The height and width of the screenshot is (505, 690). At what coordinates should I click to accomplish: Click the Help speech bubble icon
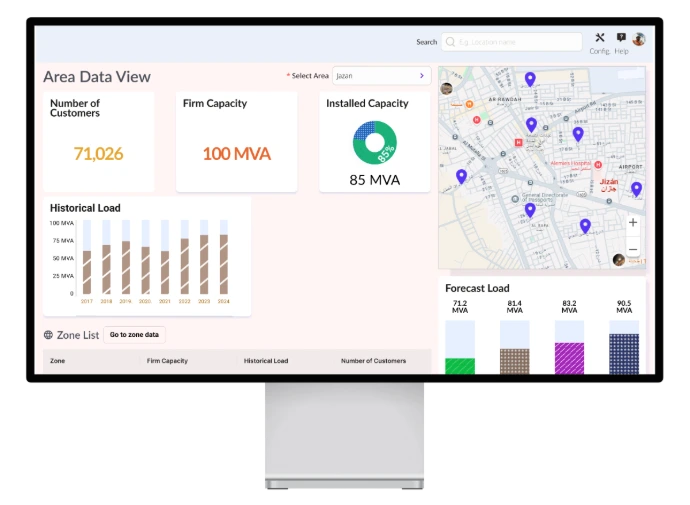coord(621,38)
